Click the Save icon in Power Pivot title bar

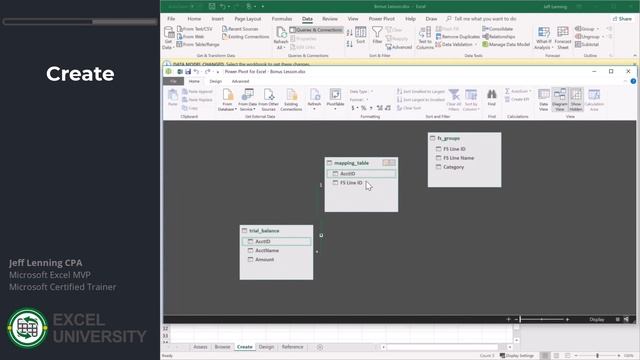click(188, 71)
